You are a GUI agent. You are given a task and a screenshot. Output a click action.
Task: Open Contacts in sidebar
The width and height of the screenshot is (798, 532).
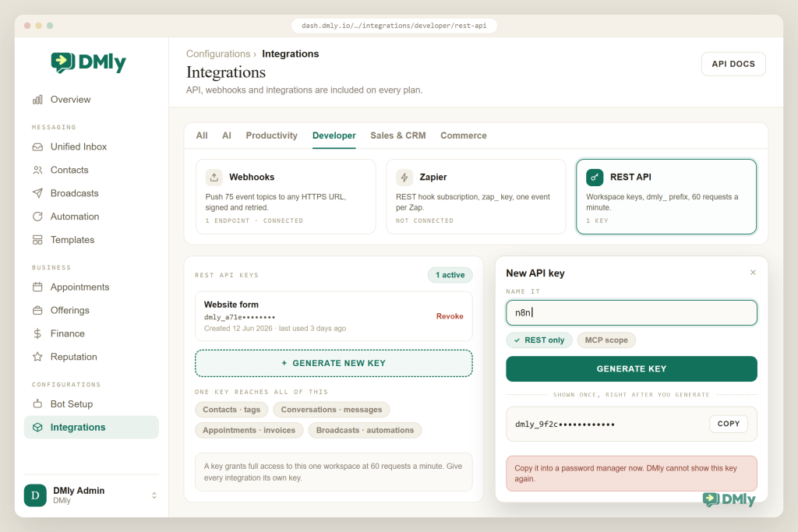pyautogui.click(x=92, y=170)
